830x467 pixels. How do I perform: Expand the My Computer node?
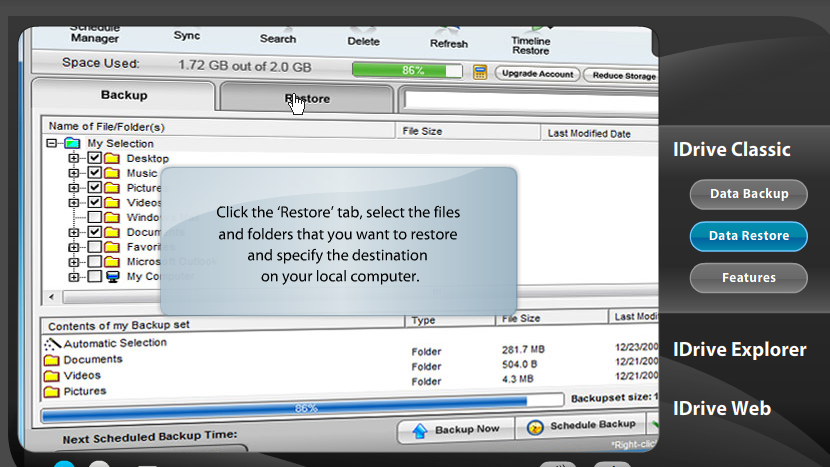(x=74, y=276)
